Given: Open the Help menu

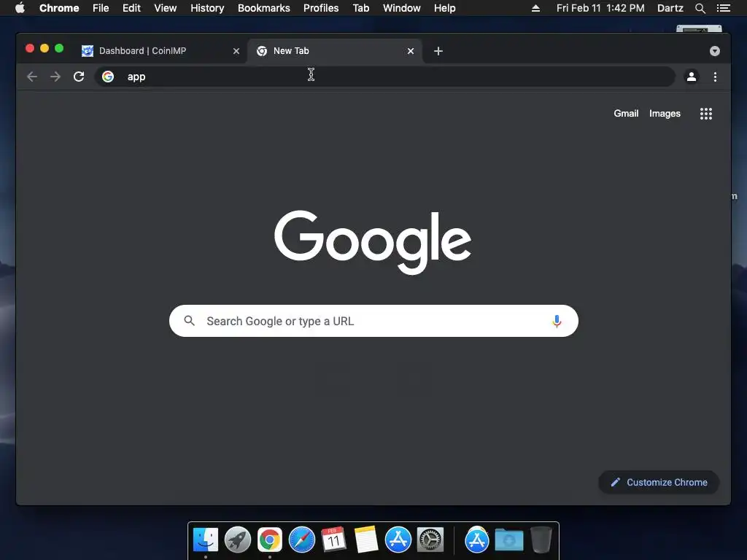Looking at the screenshot, I should pyautogui.click(x=444, y=8).
